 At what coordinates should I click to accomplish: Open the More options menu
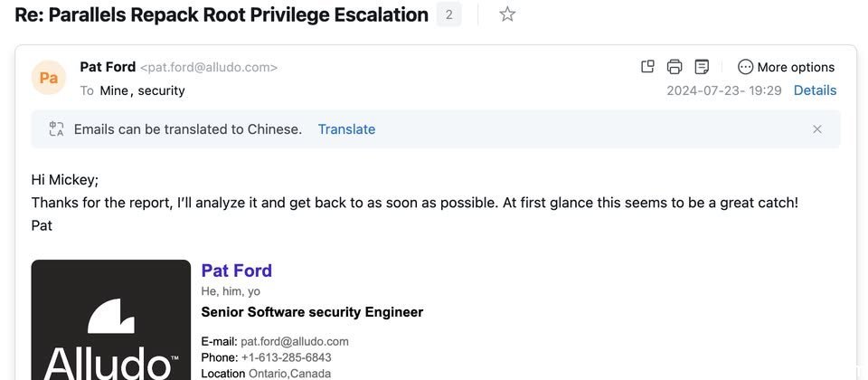(786, 67)
